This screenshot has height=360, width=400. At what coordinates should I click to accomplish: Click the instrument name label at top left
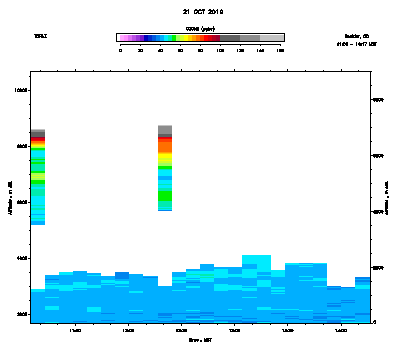click(40, 36)
